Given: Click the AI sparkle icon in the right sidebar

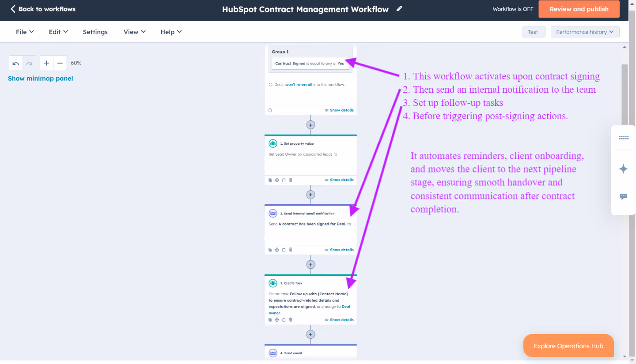Looking at the screenshot, I should pos(623,169).
